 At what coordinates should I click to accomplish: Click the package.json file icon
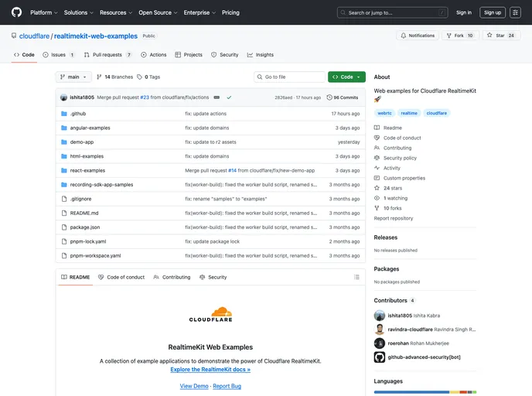(x=63, y=227)
